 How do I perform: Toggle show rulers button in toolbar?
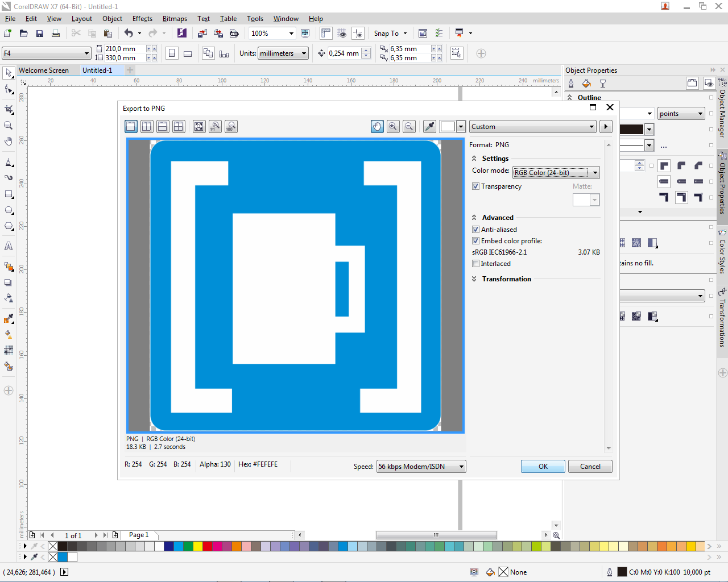point(326,34)
